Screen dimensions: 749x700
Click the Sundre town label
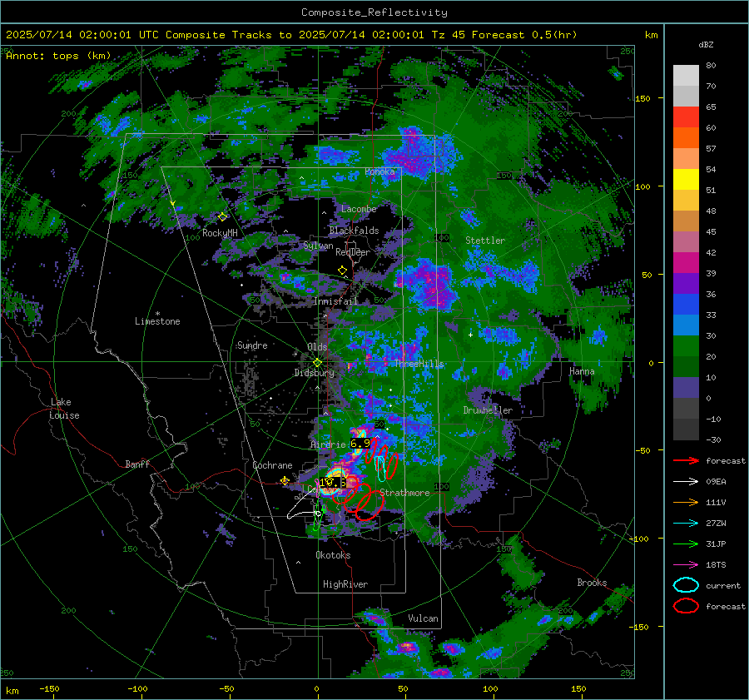(252, 345)
